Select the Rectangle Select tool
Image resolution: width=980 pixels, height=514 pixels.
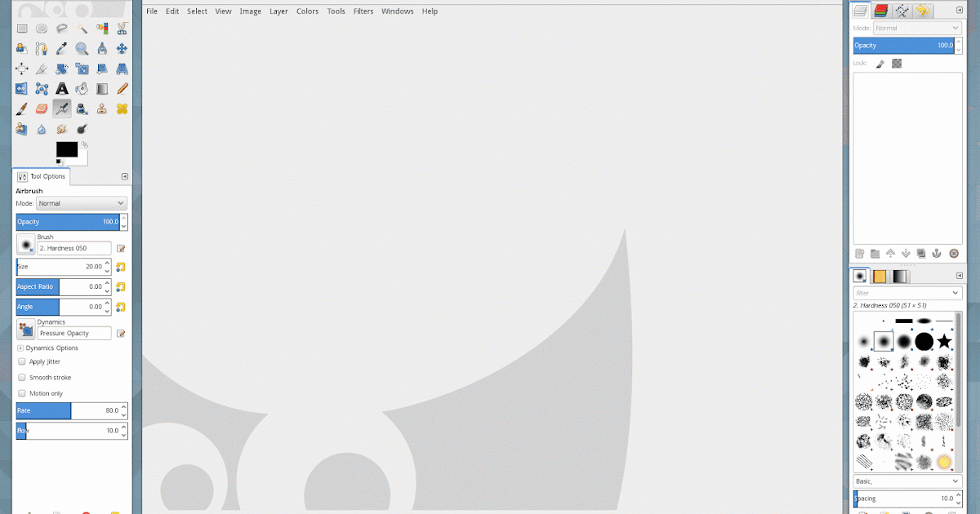point(21,28)
